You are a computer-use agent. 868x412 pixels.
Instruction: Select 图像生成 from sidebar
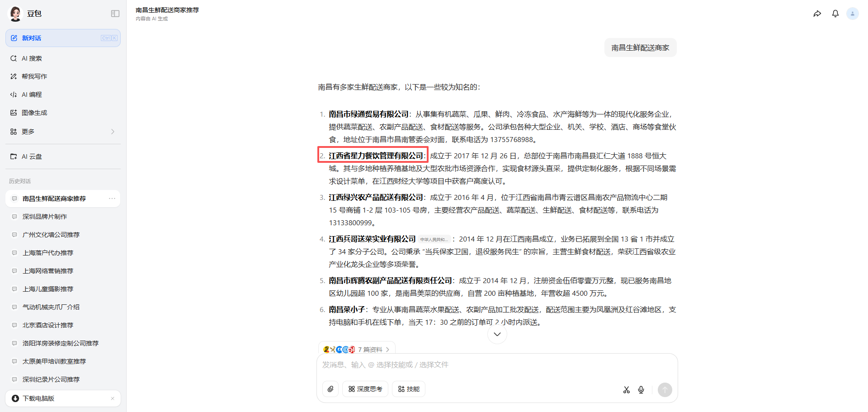click(x=34, y=113)
